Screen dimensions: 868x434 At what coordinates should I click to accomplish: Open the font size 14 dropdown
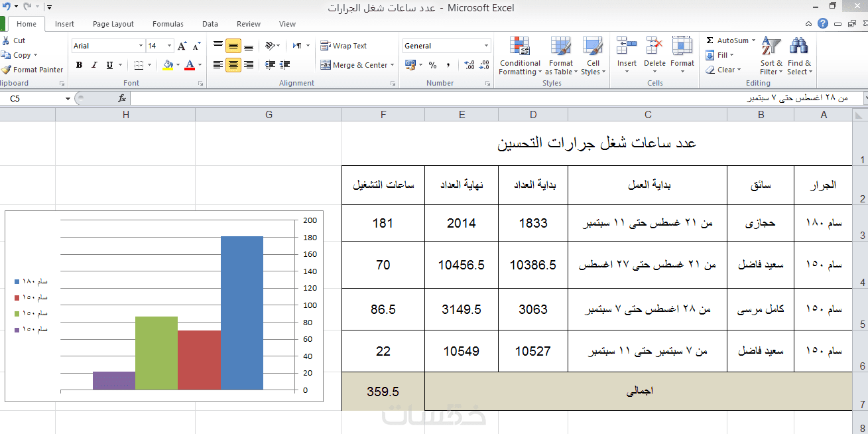click(x=170, y=46)
